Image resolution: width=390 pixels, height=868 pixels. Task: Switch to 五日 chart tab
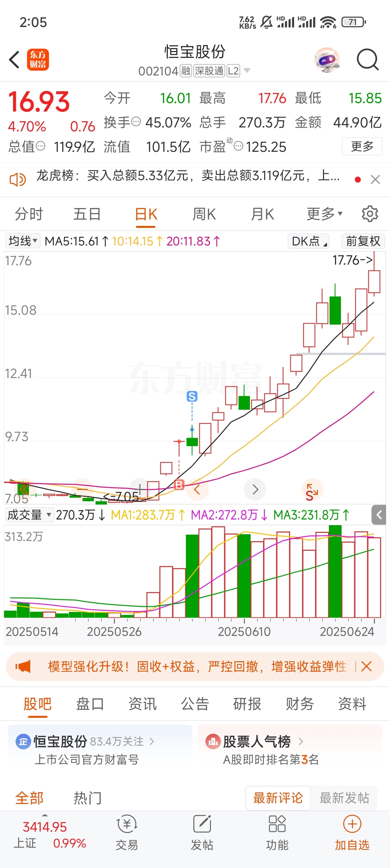pos(87,214)
